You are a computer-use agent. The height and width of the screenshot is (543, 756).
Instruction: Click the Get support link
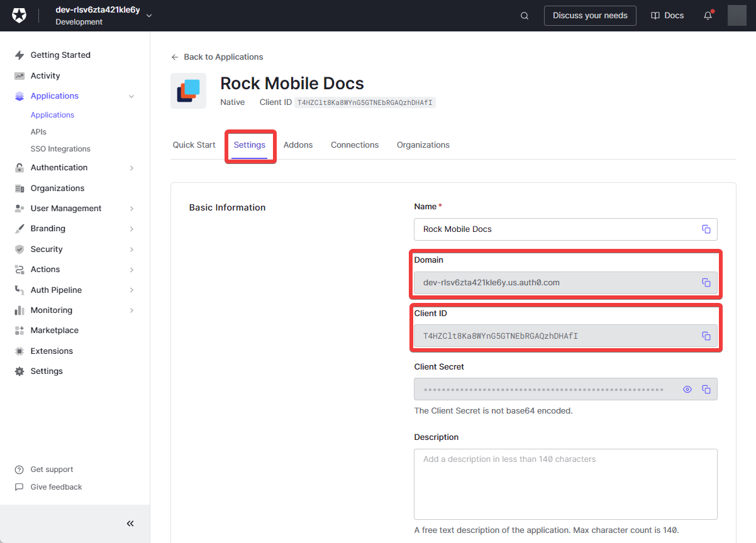click(x=52, y=469)
